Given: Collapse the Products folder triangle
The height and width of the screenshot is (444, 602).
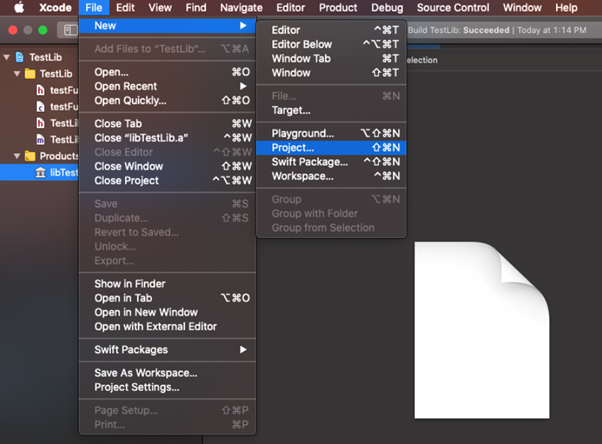Looking at the screenshot, I should point(17,156).
